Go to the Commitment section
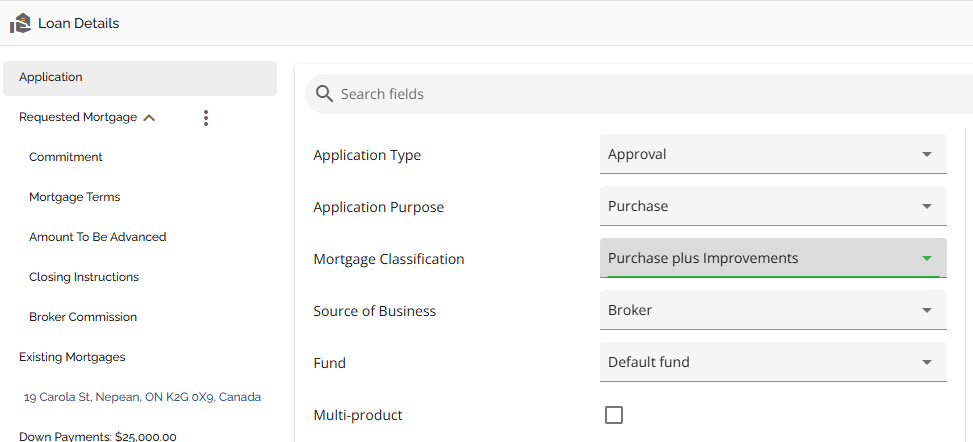 point(66,157)
